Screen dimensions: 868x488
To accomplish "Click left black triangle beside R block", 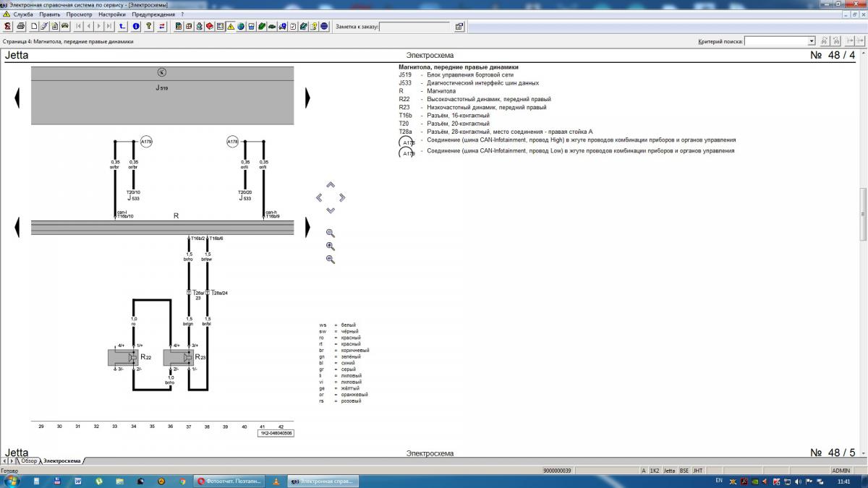I will (x=17, y=227).
